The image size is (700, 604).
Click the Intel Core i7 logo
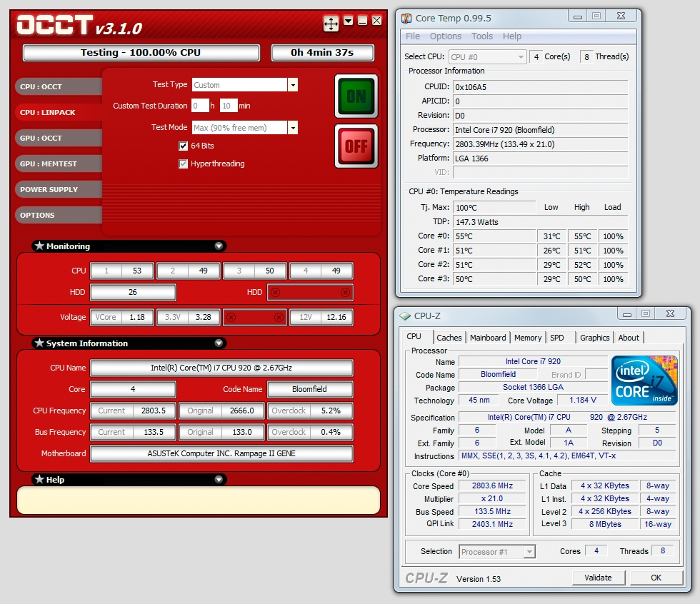tap(644, 380)
